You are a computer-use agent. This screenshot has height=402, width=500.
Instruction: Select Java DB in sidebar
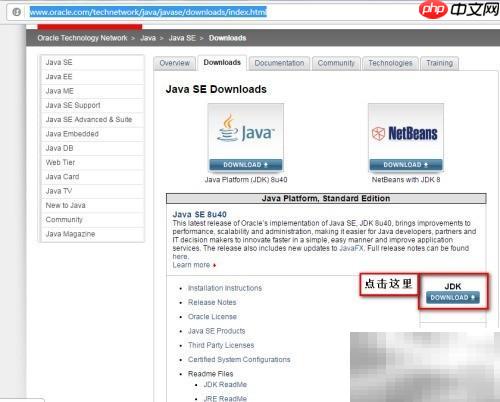pyautogui.click(x=92, y=148)
